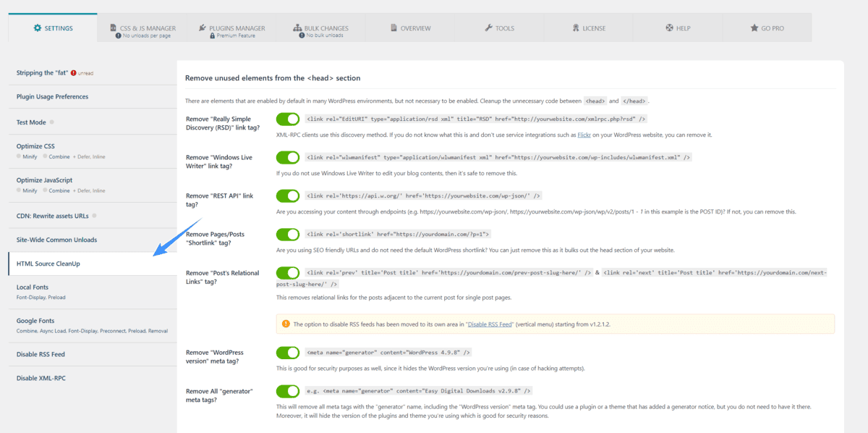The width and height of the screenshot is (868, 433).
Task: Open the Flickr link
Action: pyautogui.click(x=584, y=135)
